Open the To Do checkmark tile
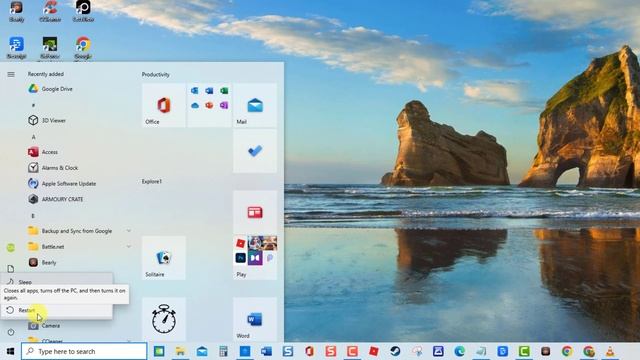The image size is (640, 360). coord(255,151)
